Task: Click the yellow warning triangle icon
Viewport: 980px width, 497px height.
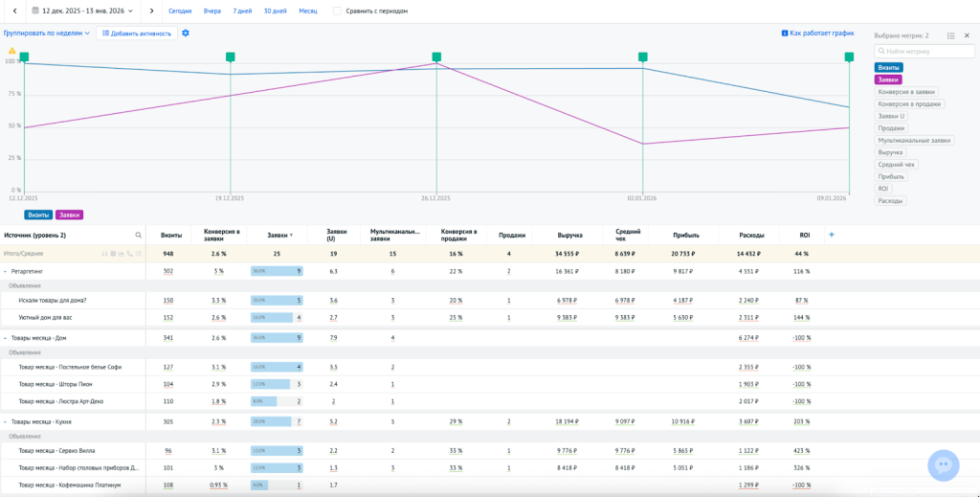Action: (12, 50)
